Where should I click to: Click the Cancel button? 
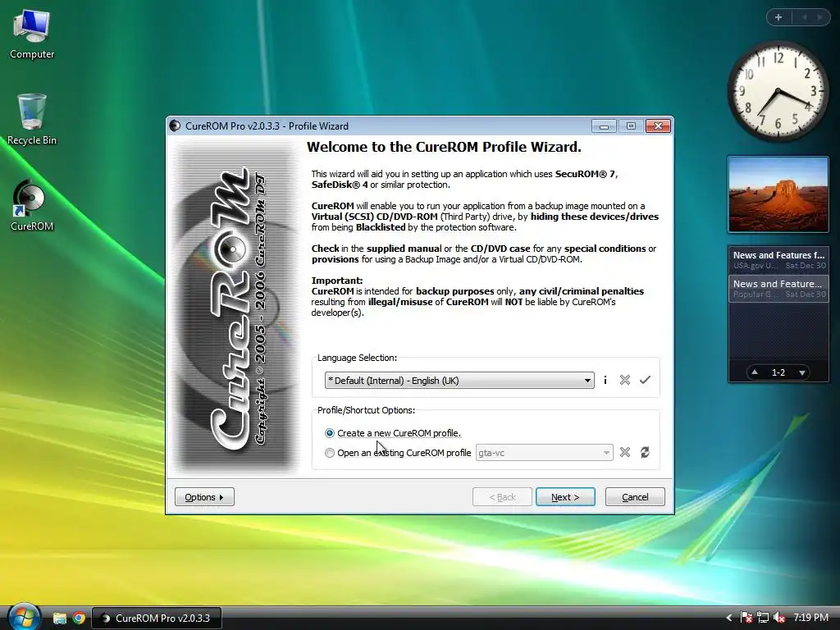(635, 496)
